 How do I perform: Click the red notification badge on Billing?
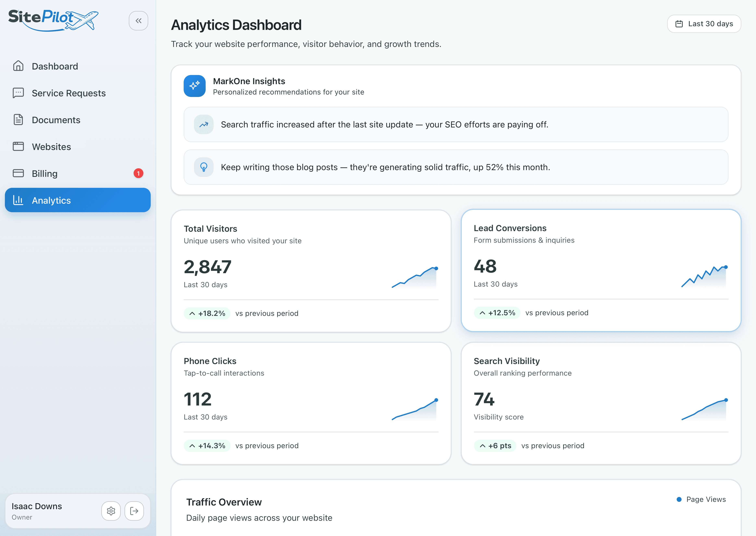pos(138,173)
